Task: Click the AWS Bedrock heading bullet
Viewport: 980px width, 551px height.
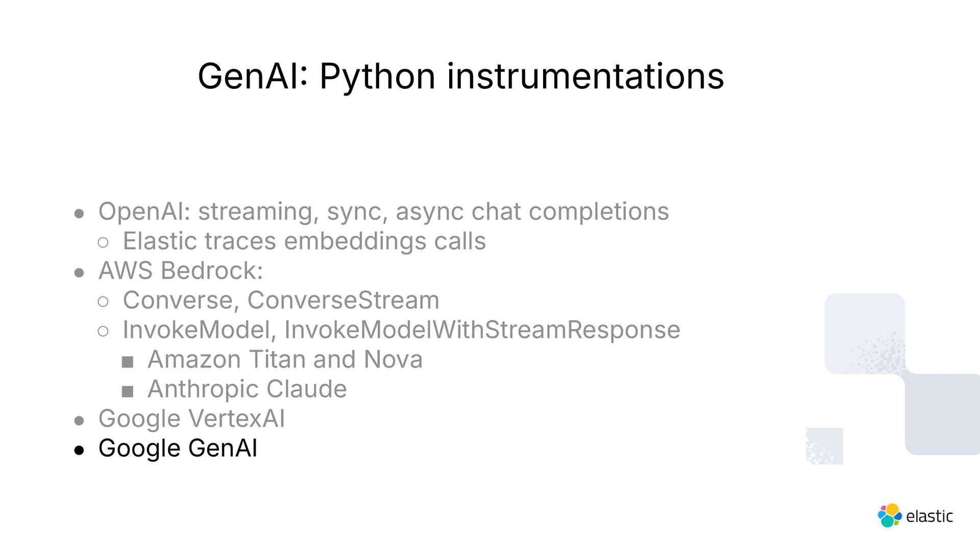Action: (181, 270)
